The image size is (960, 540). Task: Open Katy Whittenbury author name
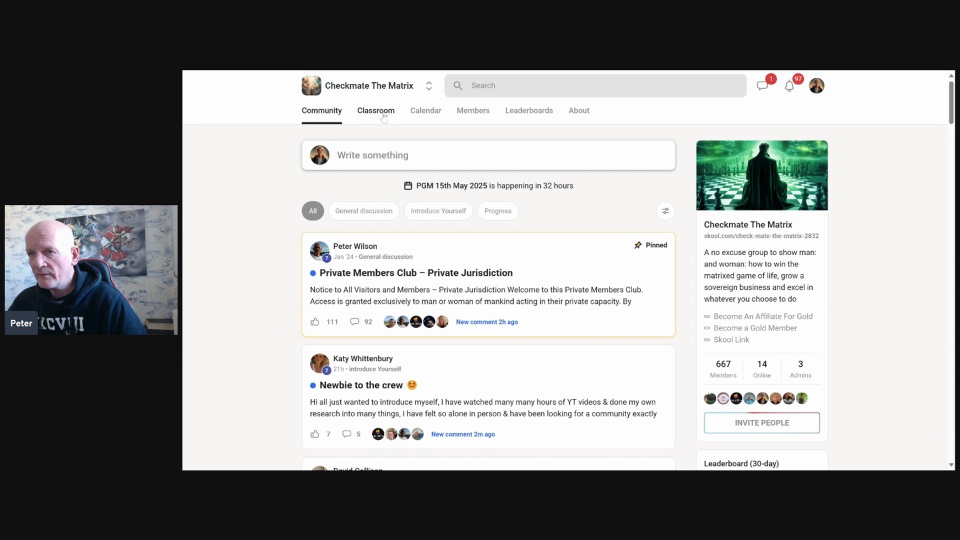coord(363,359)
